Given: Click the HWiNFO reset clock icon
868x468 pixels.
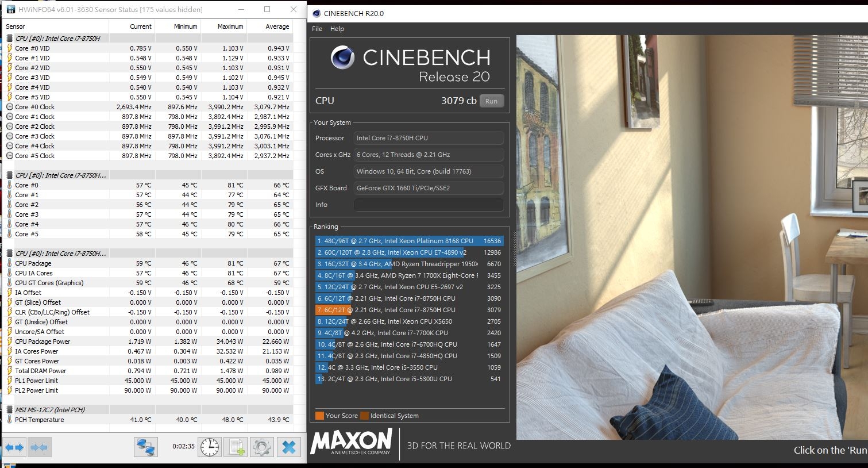Looking at the screenshot, I should 210,447.
